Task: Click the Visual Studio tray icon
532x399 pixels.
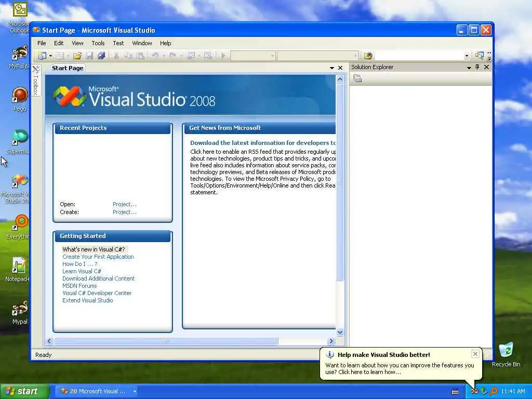Action: [x=475, y=391]
